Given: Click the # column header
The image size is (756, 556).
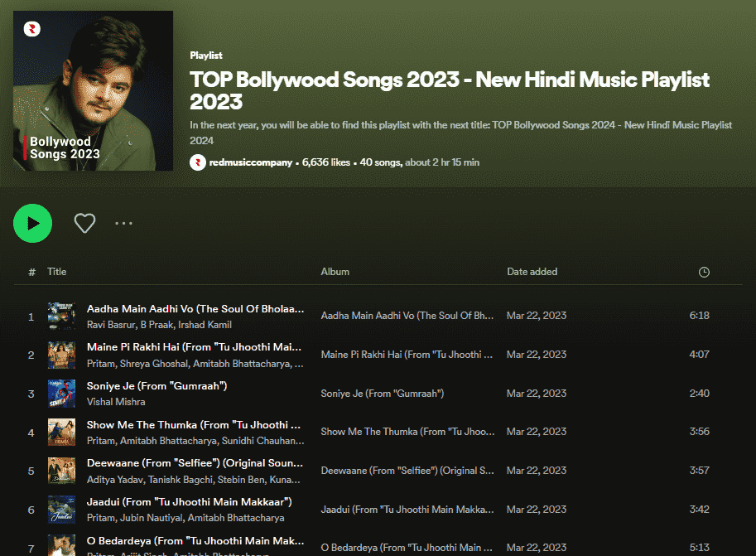Looking at the screenshot, I should click(31, 273).
